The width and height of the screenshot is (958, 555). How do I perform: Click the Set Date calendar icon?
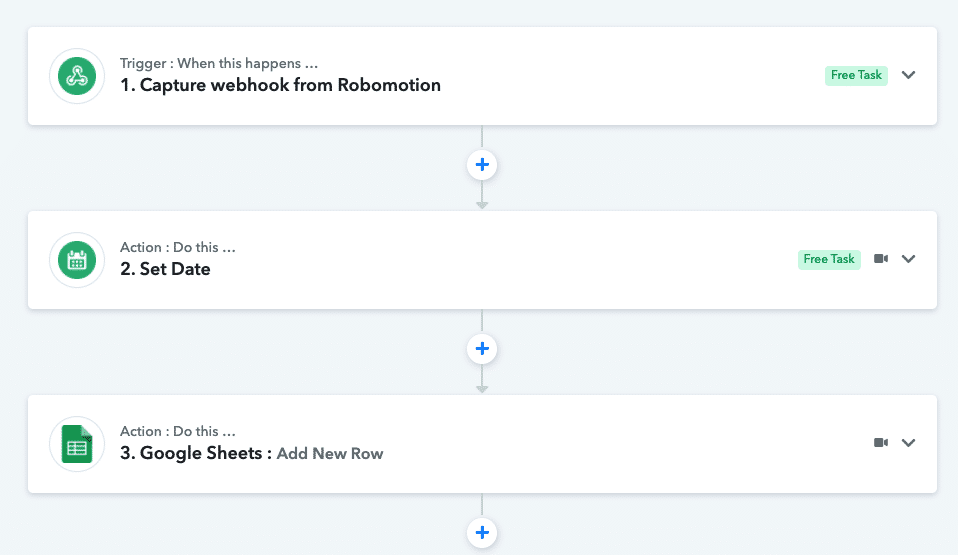(77, 260)
